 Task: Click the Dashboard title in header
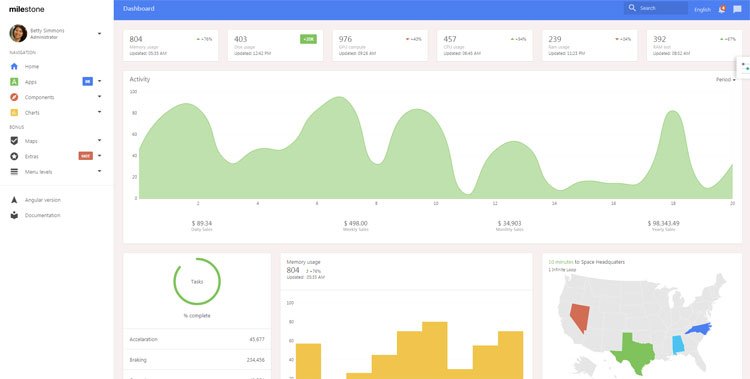(139, 9)
